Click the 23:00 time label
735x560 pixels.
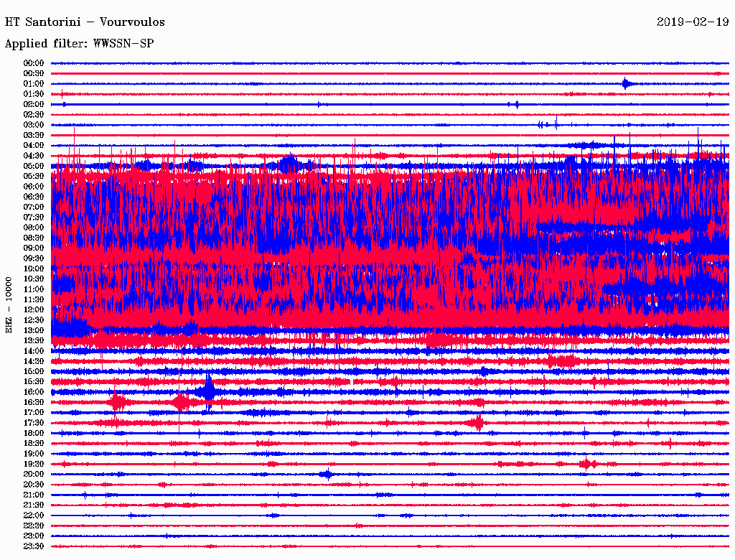coord(34,536)
